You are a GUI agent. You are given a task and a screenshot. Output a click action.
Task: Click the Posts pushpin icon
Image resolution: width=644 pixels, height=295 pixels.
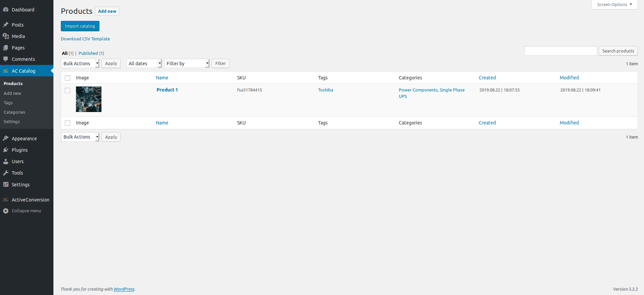[6, 25]
